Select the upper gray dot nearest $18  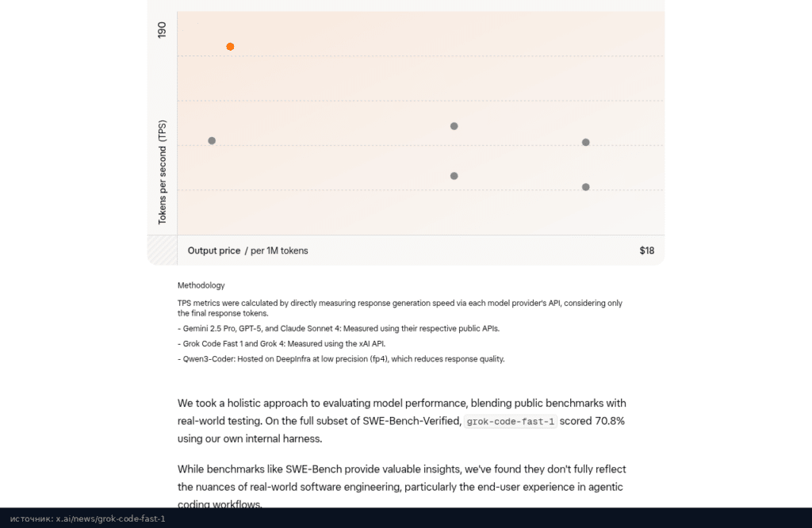click(586, 143)
